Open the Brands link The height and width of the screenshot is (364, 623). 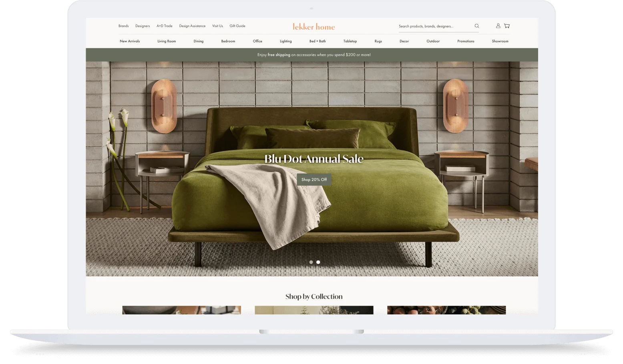(123, 26)
